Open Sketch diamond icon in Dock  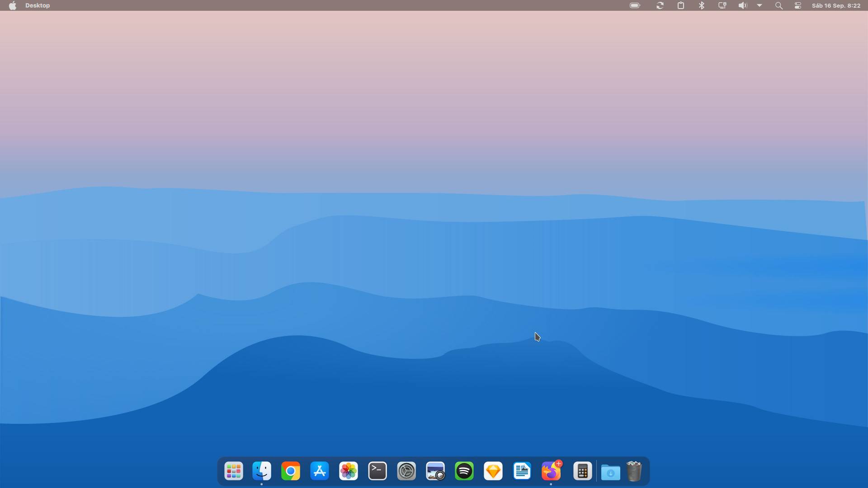(x=493, y=471)
